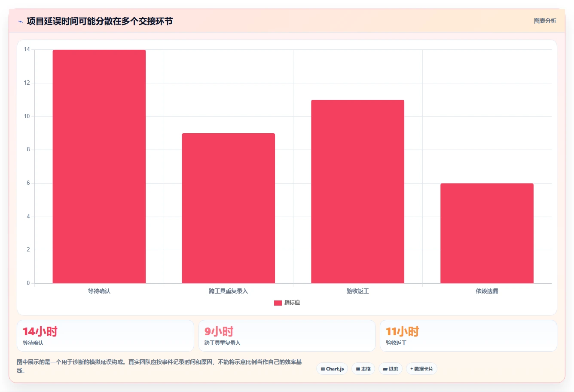
Task: Select the 等待确认 bar in the chart
Action: point(99,166)
